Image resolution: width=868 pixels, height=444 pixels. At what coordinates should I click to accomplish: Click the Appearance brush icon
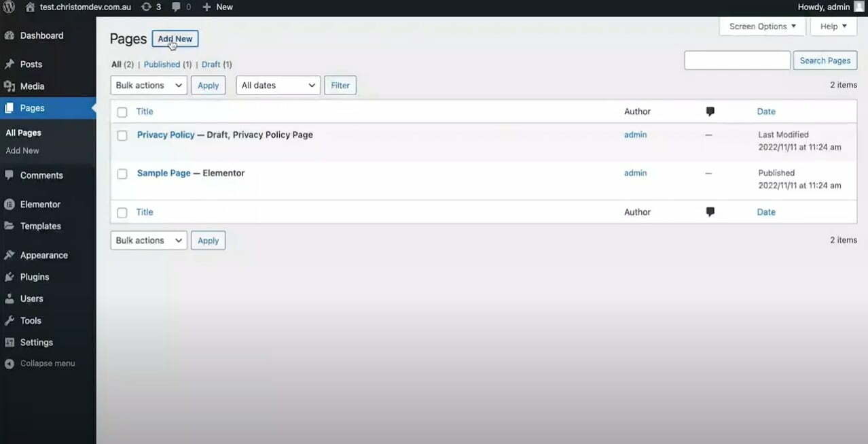point(10,255)
